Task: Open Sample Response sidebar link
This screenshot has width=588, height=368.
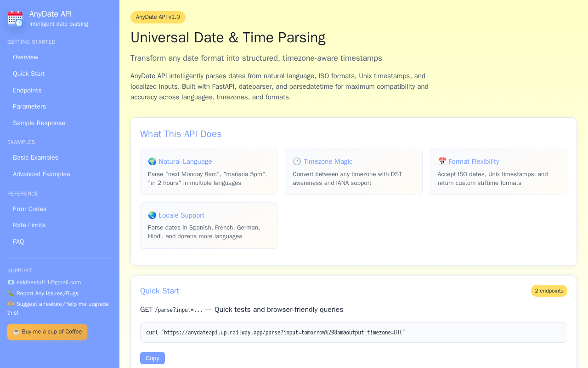Action: (x=39, y=123)
